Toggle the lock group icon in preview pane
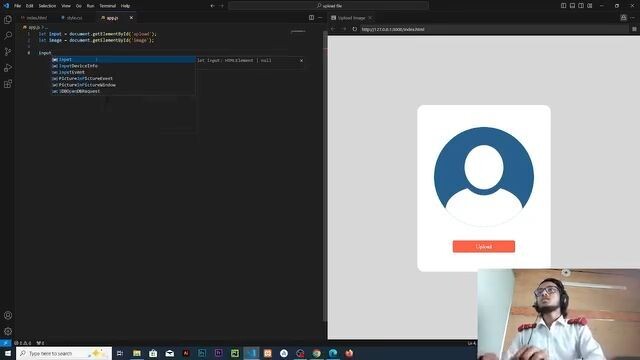The width and height of the screenshot is (640, 360). coord(623,18)
